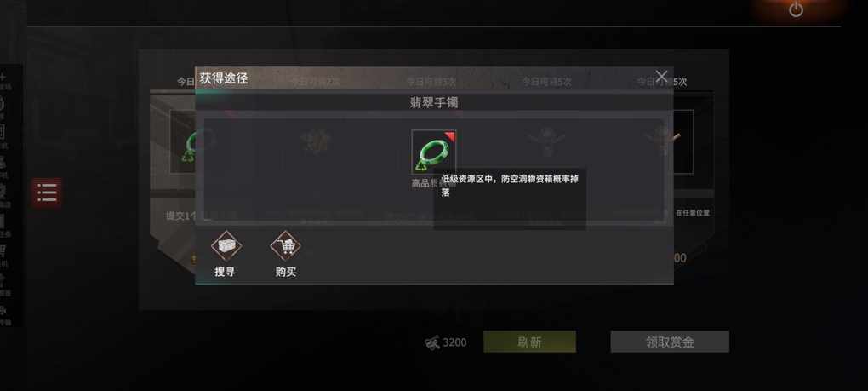Tap the jade bracelet item icon in dialog
Screen dimensions: 868x391
coord(434,152)
